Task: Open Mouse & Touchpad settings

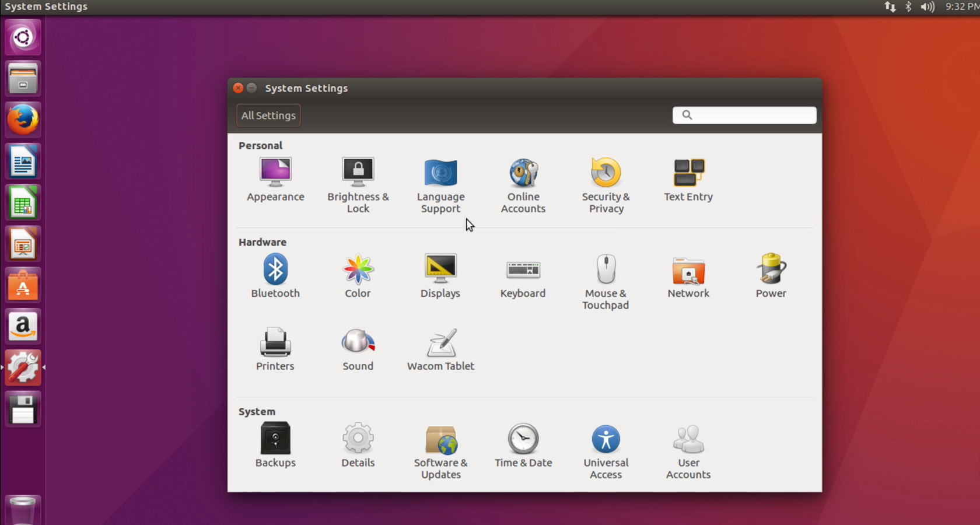Action: pyautogui.click(x=606, y=282)
